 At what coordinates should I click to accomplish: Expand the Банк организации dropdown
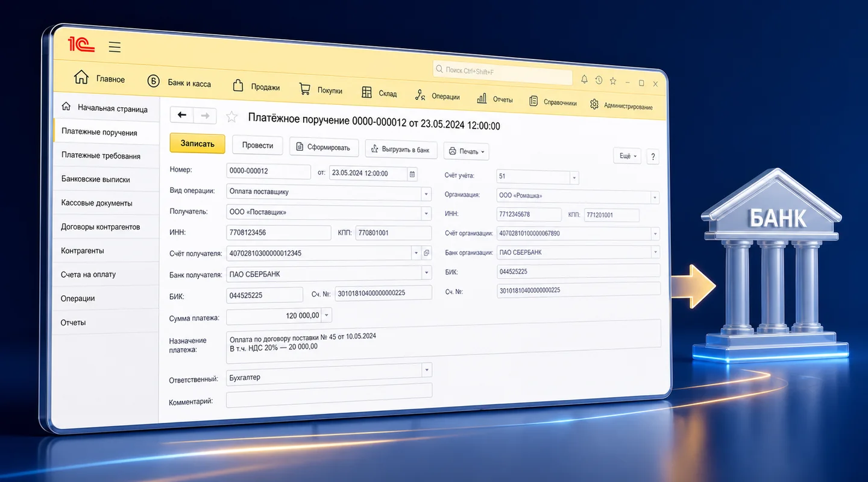tap(655, 253)
